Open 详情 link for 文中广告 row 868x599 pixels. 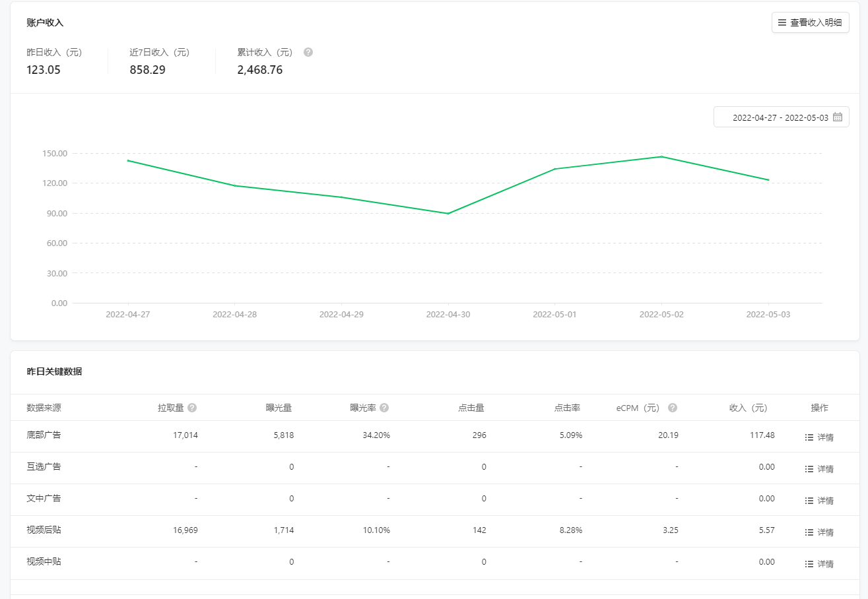point(825,501)
